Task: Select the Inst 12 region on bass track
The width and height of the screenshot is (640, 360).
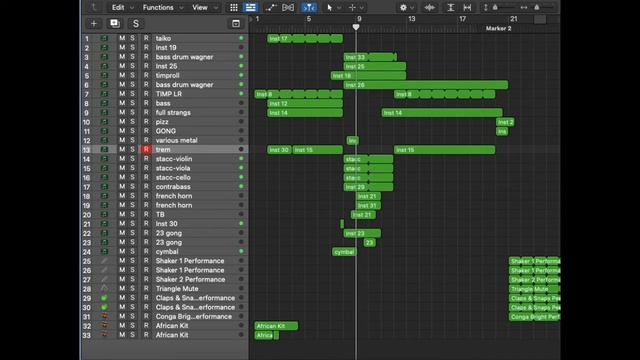Action: (305, 104)
